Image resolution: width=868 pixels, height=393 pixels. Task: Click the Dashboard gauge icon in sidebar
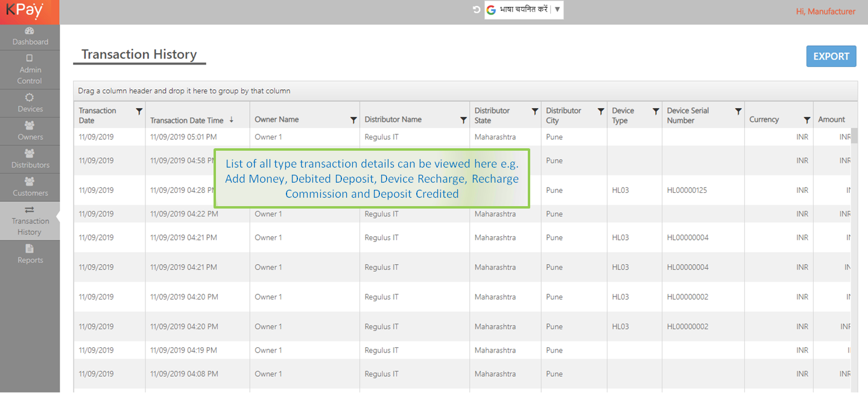(30, 31)
